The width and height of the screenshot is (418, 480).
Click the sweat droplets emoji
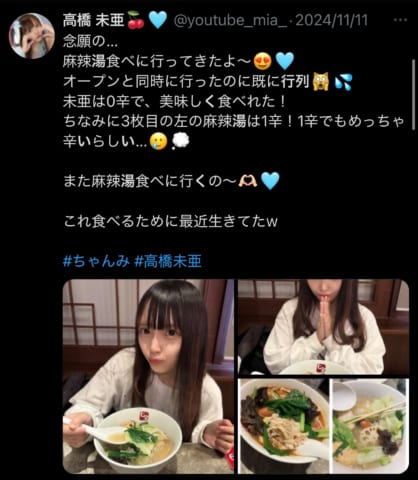coord(343,82)
